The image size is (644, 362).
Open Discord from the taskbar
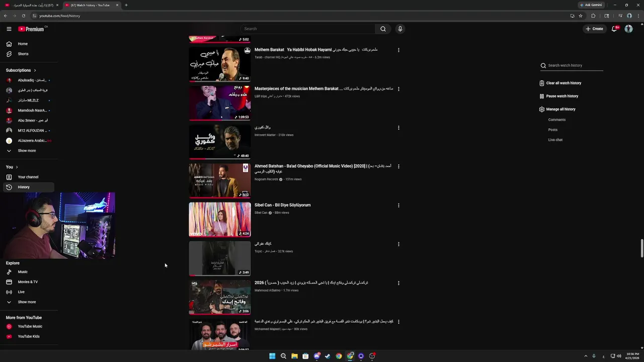pos(316,356)
